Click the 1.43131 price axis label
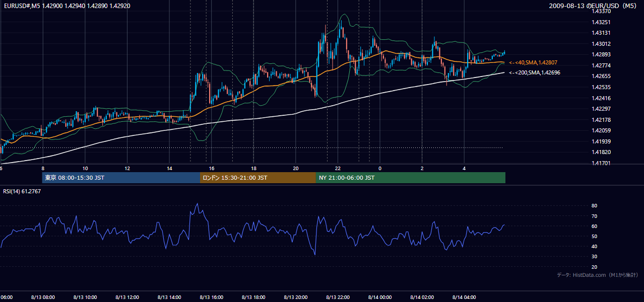644x302 pixels. point(602,33)
